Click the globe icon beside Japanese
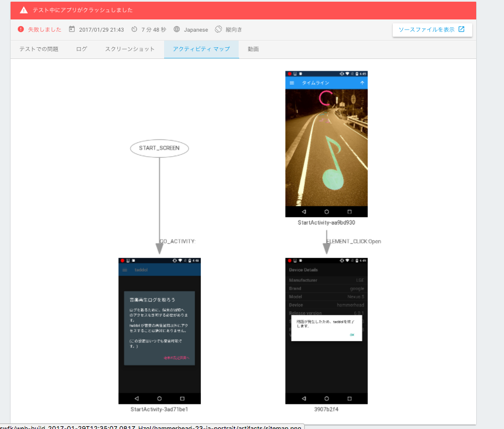The height and width of the screenshot is (429, 504). (176, 29)
